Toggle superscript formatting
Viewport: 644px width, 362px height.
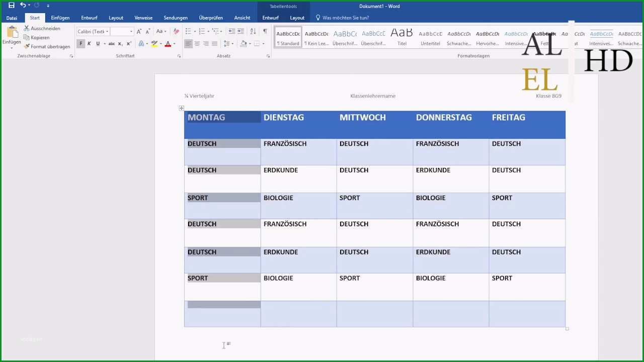click(129, 44)
